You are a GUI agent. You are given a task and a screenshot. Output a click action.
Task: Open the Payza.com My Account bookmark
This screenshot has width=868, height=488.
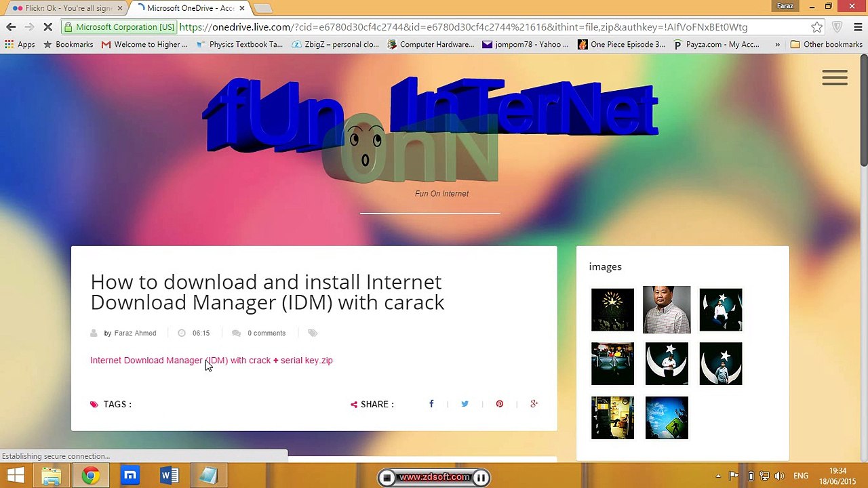pos(717,45)
